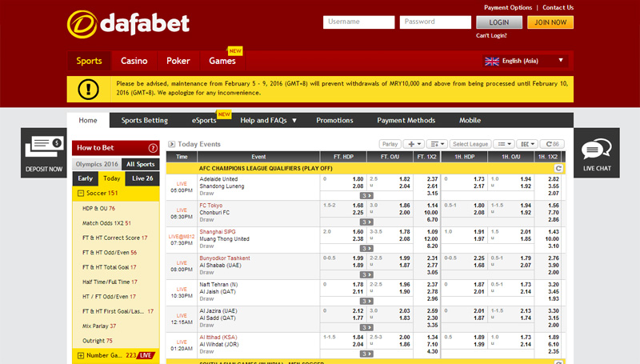
Task: Select Half Time/Full Time 17 market
Action: click(110, 282)
